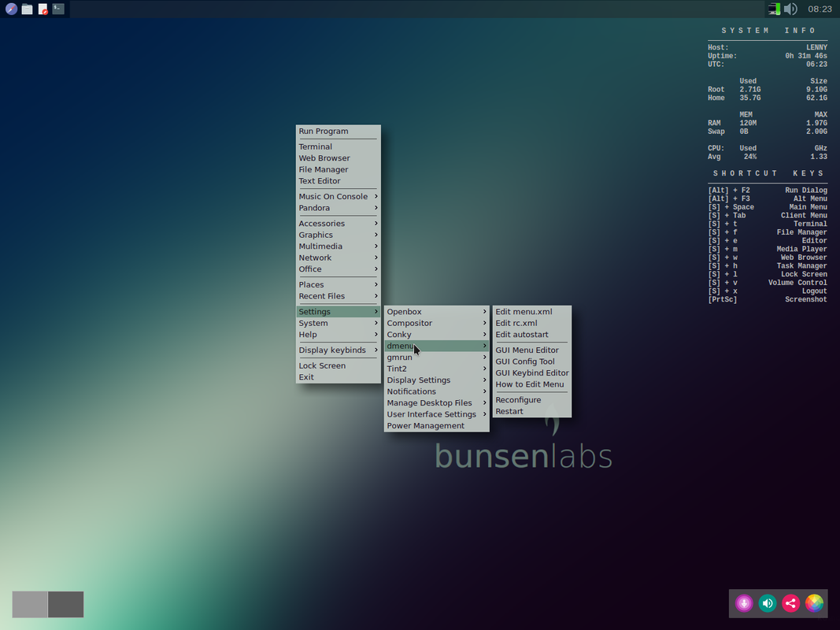Click the rainbow color wheel icon
The width and height of the screenshot is (840, 630).
coord(814,603)
